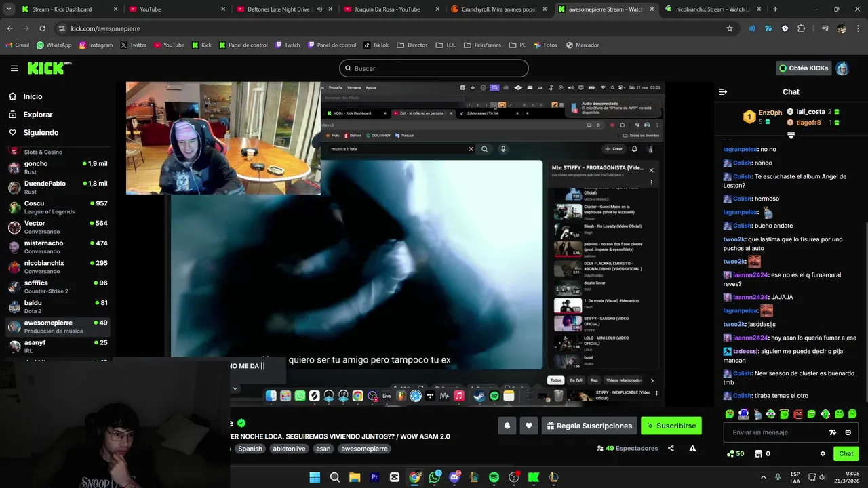This screenshot has height=488, width=868.
Task: Open the LOL bookmark folder
Action: 446,45
